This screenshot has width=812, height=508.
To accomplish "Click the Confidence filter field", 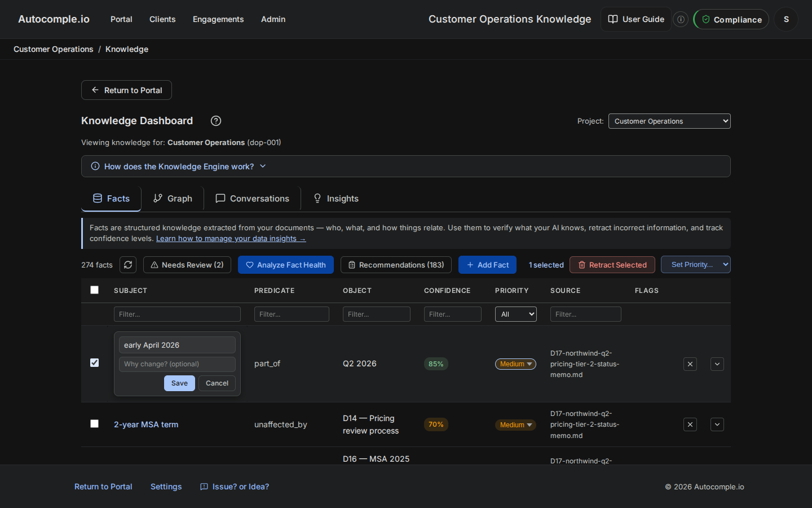I will coord(453,314).
